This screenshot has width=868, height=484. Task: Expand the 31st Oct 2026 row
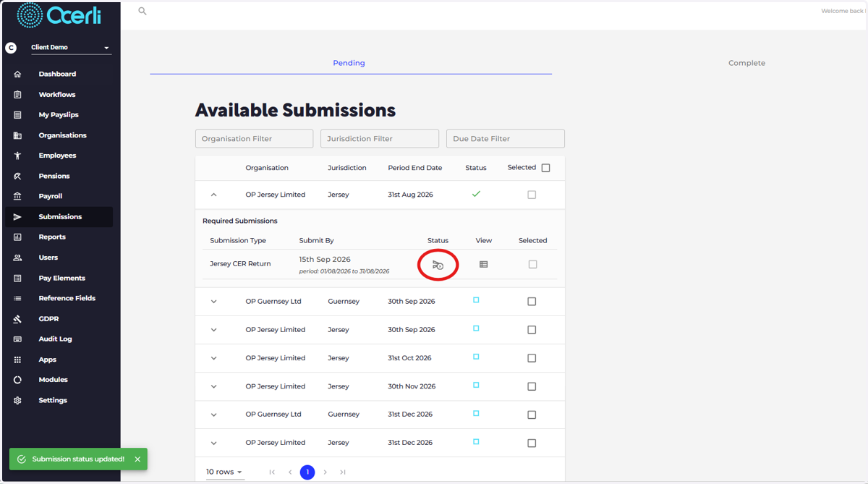pyautogui.click(x=213, y=358)
